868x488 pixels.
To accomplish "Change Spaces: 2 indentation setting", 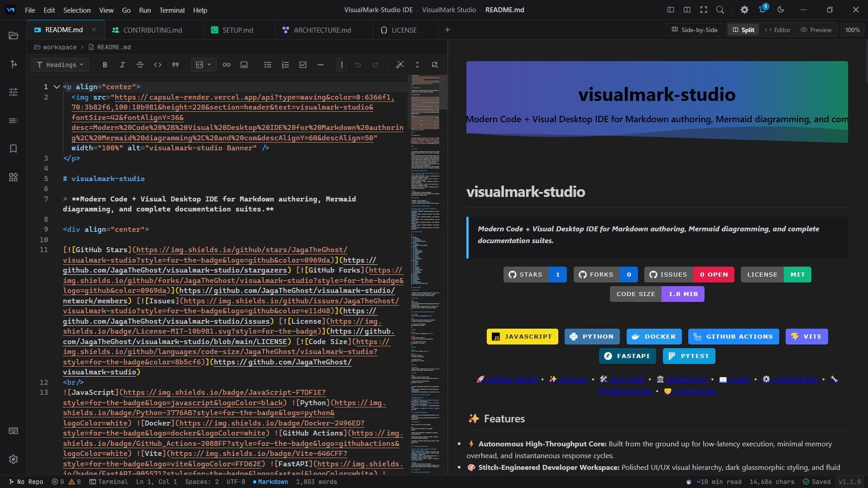I will pos(202,482).
